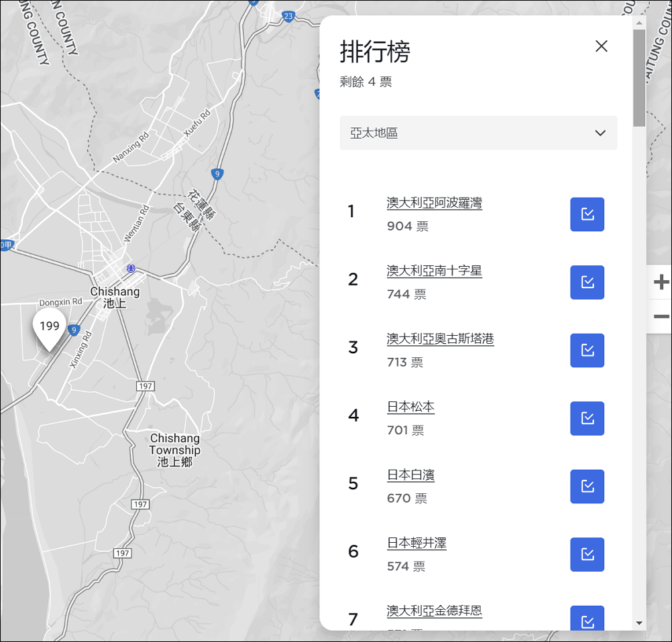The image size is (672, 642).
Task: Click the 剩餘 4 票 remaining votes text
Action: point(366,82)
